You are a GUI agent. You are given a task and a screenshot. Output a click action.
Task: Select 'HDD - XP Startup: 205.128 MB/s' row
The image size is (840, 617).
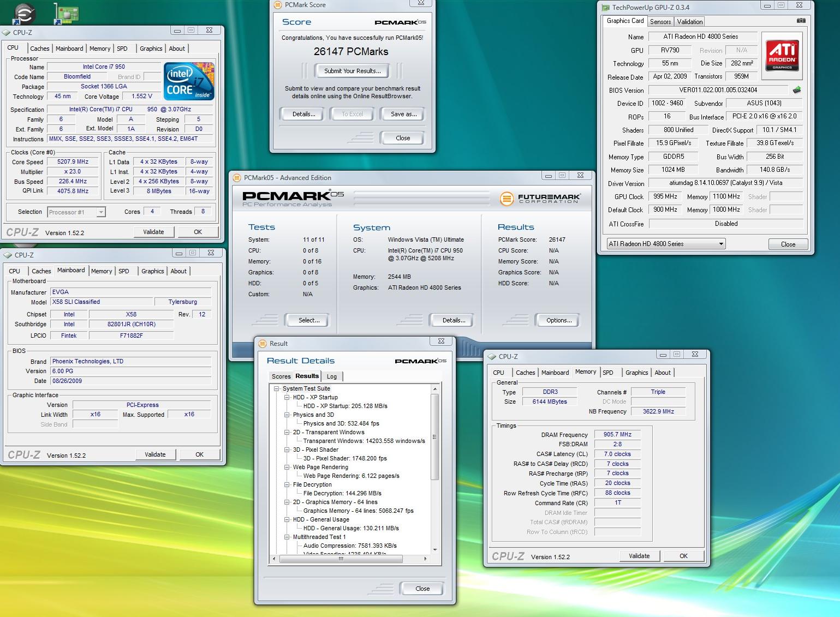[345, 406]
